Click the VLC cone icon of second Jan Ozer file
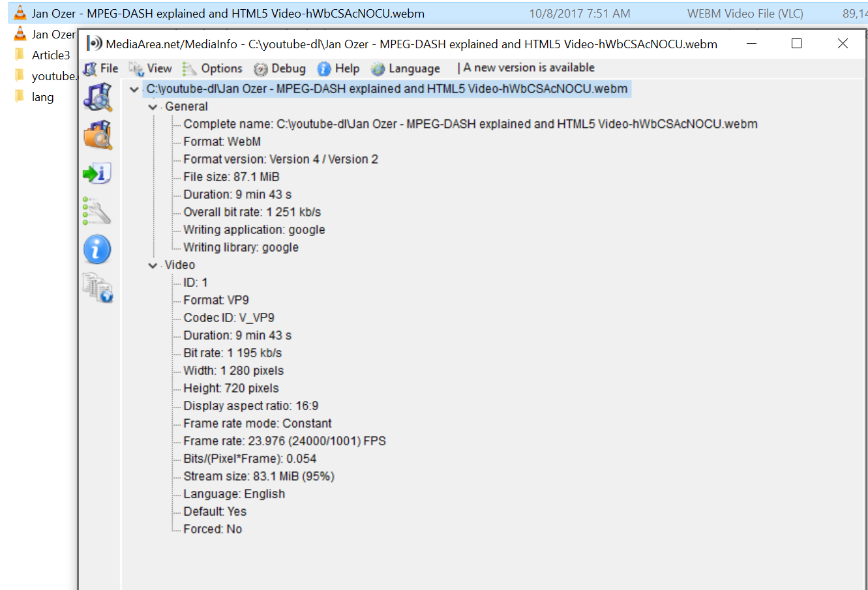Viewport: 868px width, 590px height. pyautogui.click(x=20, y=33)
